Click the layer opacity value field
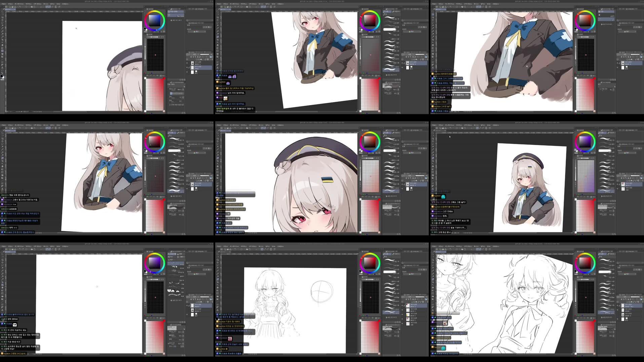Viewport: 644px width, 362px height. [424, 55]
